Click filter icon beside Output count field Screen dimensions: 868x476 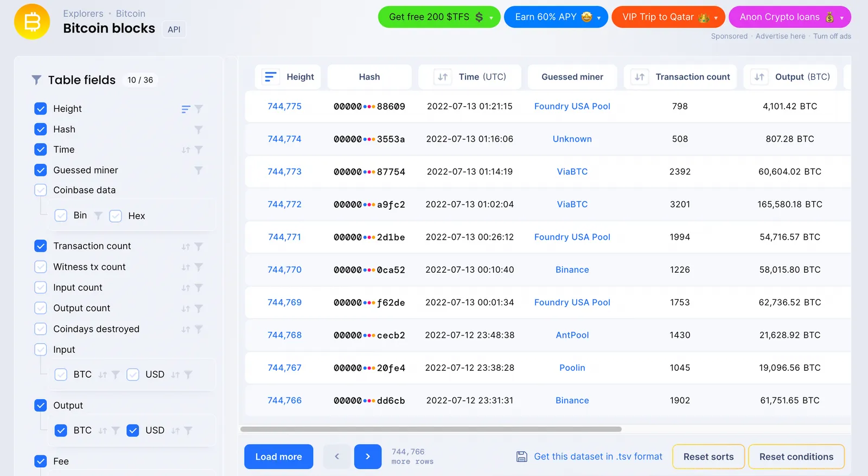coord(199,308)
